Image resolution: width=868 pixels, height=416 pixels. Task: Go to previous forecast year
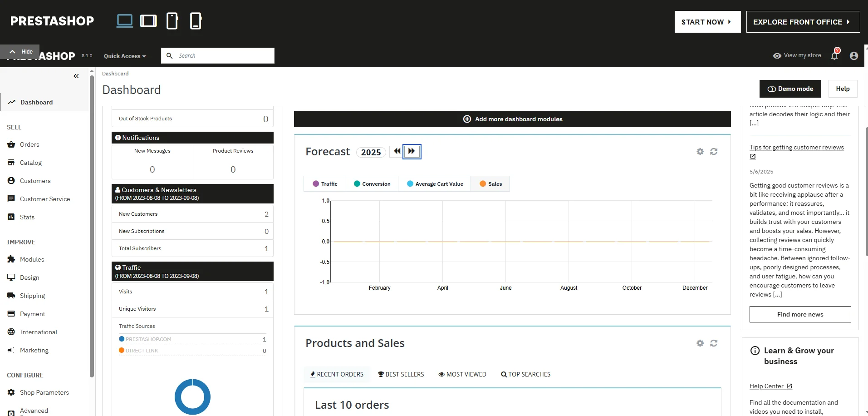tap(397, 151)
